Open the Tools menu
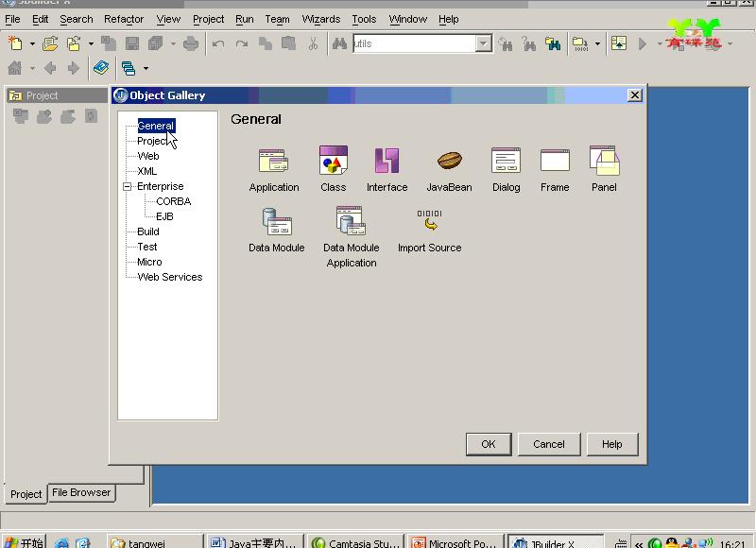756x548 pixels. pos(364,19)
